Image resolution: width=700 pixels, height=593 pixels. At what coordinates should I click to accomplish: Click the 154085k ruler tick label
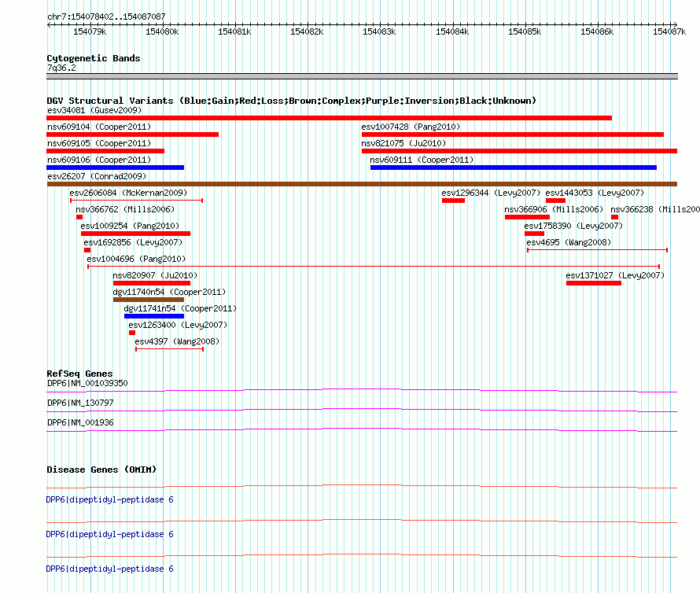coord(525,31)
